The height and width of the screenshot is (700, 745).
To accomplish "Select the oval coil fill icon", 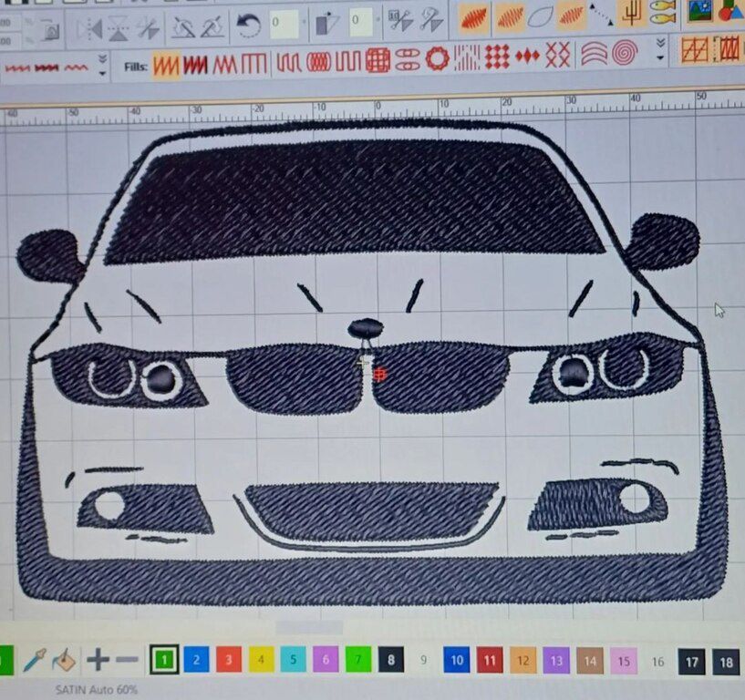I will (319, 62).
